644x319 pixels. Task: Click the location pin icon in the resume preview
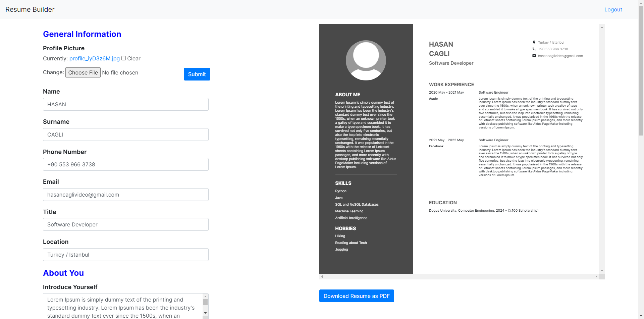(x=534, y=42)
